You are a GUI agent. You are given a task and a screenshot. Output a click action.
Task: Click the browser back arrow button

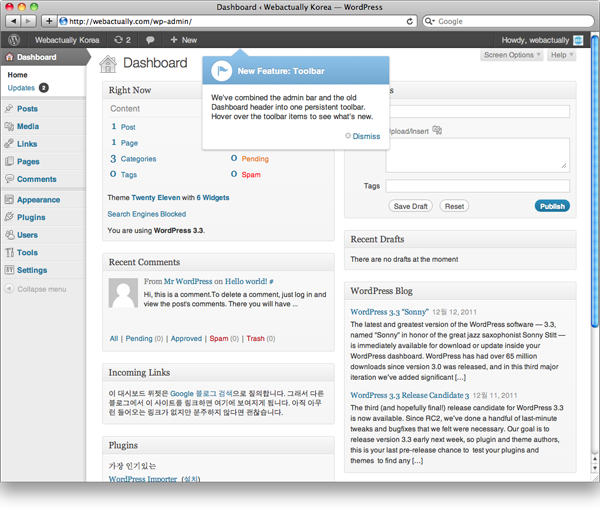(13, 21)
